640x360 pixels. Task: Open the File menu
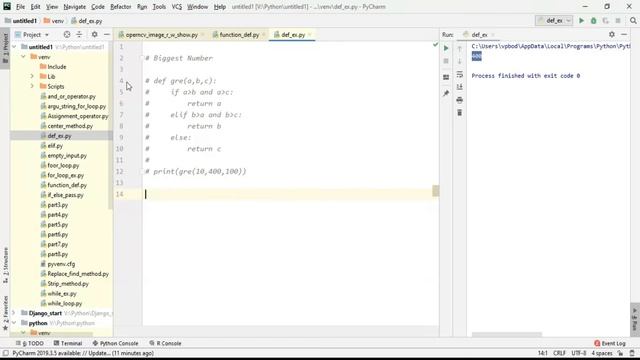point(20,7)
